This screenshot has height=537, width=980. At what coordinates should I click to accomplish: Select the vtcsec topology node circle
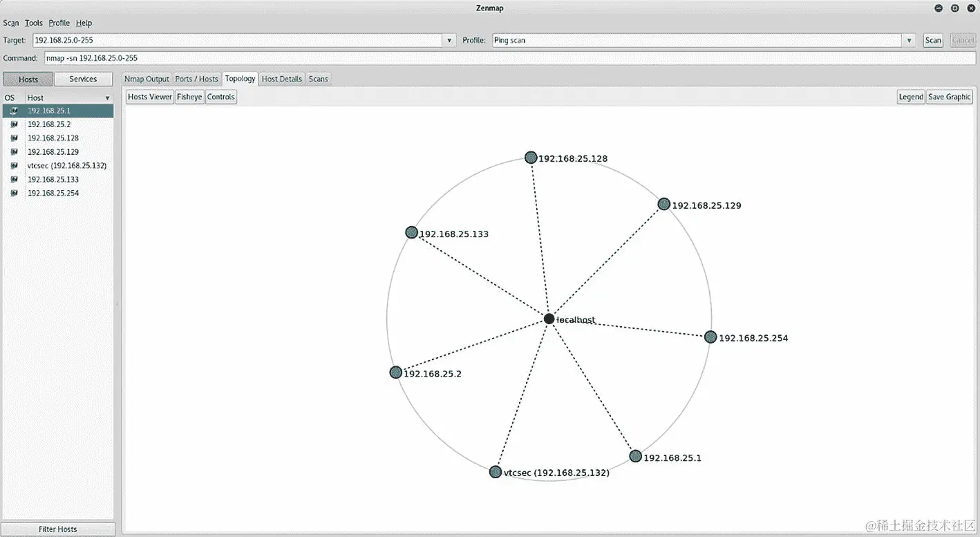[495, 472]
